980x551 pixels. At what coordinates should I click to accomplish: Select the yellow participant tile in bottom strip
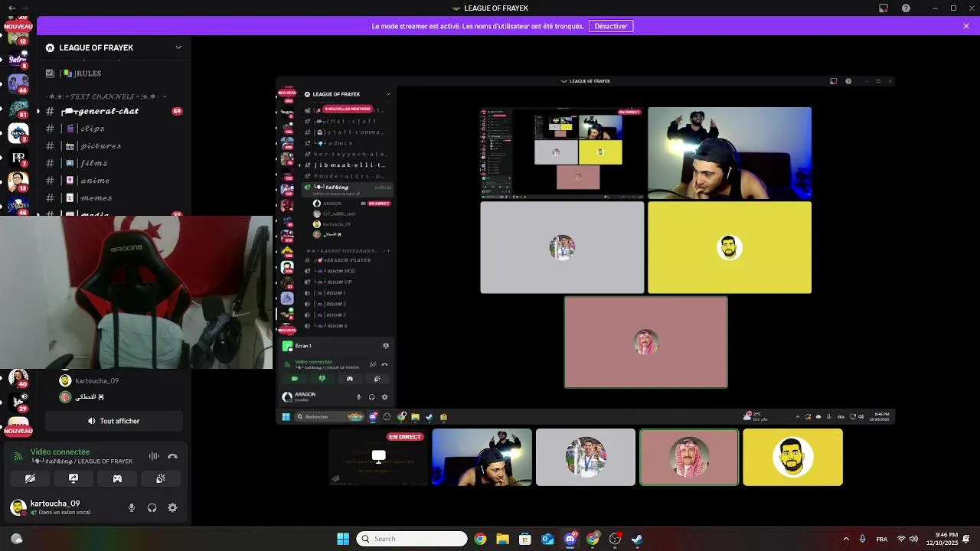tap(792, 457)
